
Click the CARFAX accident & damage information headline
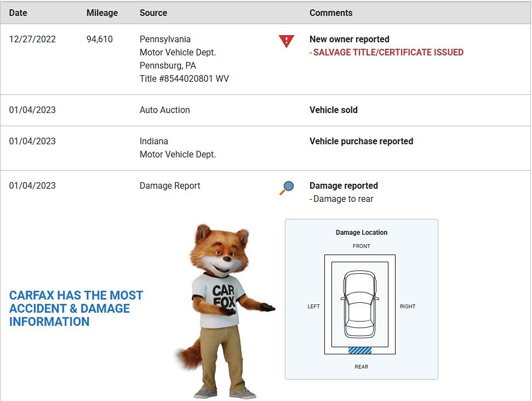[x=76, y=308]
